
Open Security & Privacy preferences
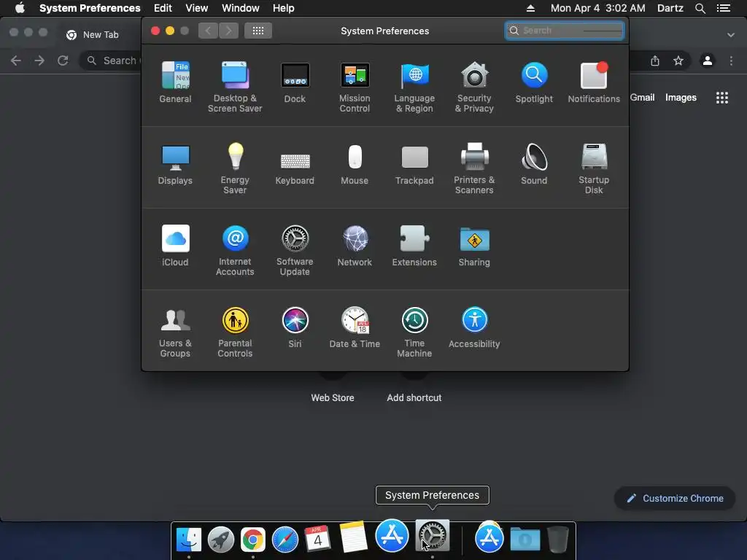click(474, 87)
